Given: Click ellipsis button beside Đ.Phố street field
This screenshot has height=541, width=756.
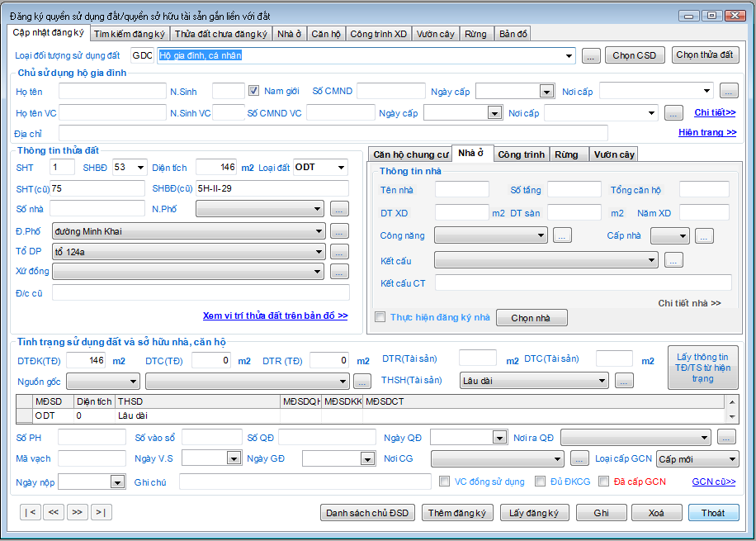Looking at the screenshot, I should tap(339, 231).
